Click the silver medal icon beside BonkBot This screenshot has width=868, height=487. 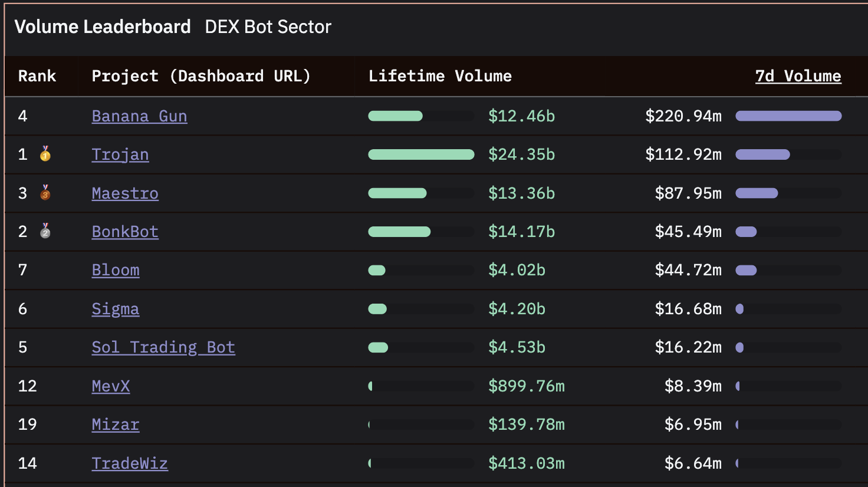point(45,231)
